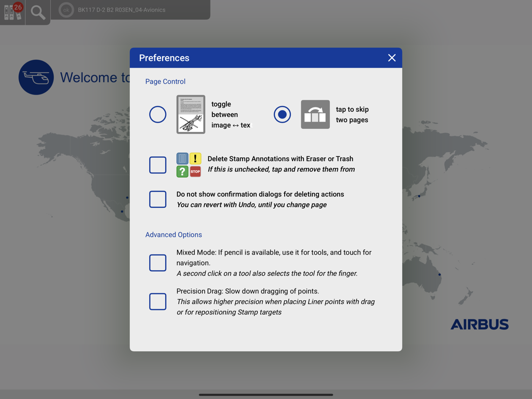Click the blue note stamp icon

click(182, 158)
